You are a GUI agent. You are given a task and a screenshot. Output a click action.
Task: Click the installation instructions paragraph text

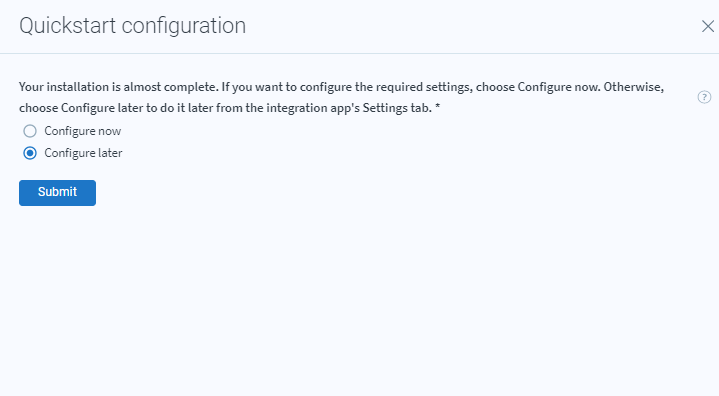[x=342, y=97]
